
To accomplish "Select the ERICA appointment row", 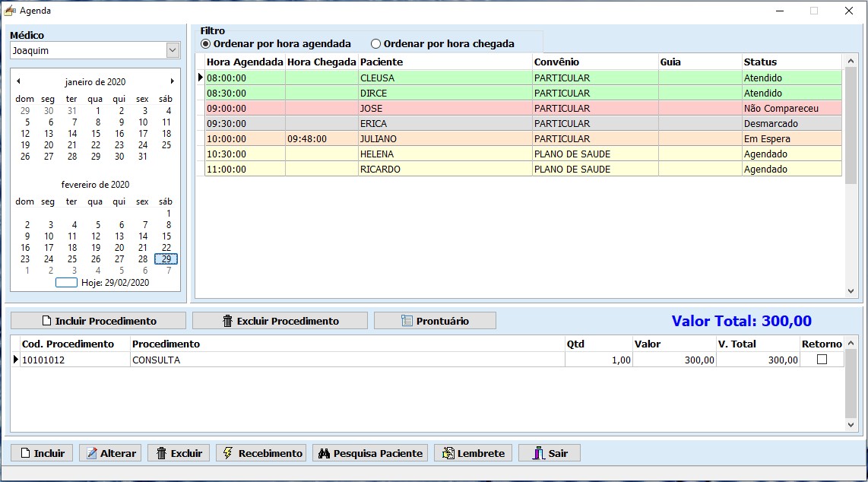I will tap(523, 123).
